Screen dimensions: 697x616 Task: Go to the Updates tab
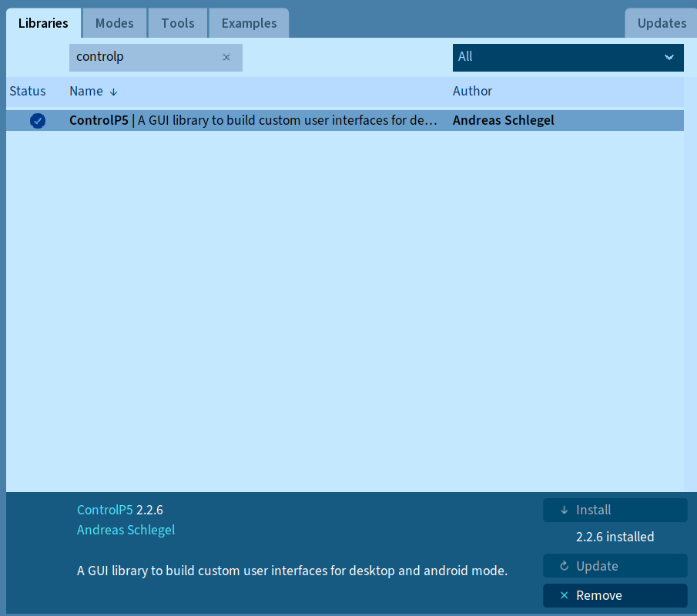click(662, 23)
